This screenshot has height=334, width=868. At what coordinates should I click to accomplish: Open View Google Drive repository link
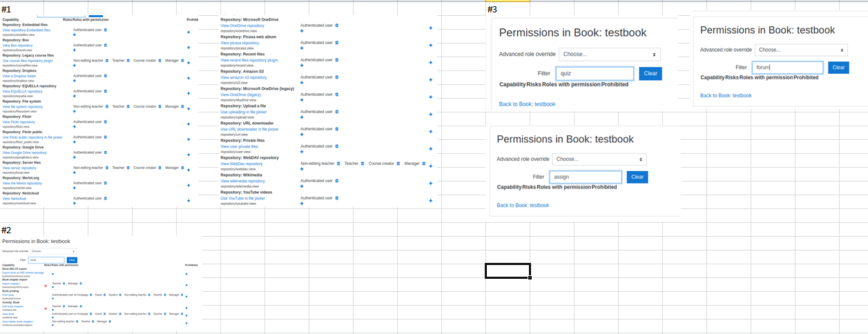[25, 153]
